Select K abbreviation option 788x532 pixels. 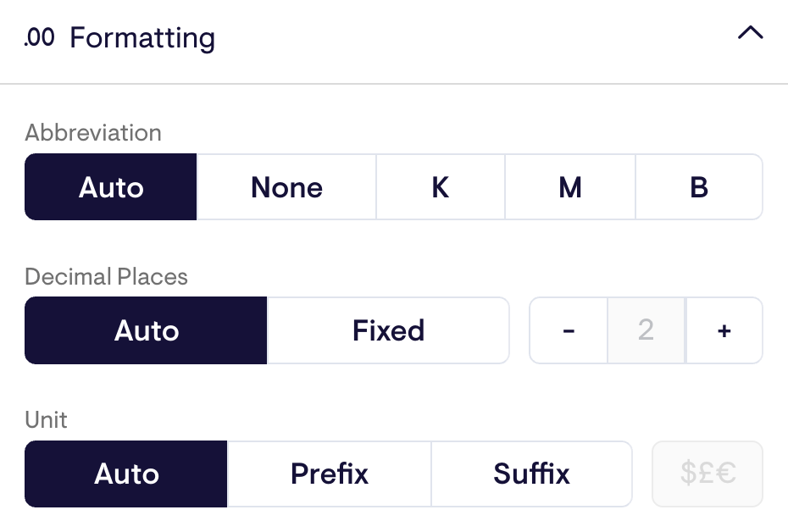pyautogui.click(x=440, y=186)
